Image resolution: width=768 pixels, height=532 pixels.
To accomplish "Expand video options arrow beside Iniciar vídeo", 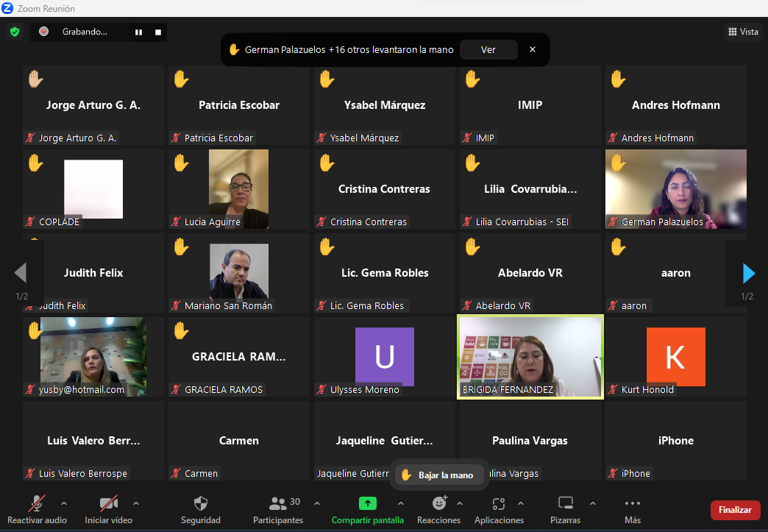I will [x=136, y=503].
